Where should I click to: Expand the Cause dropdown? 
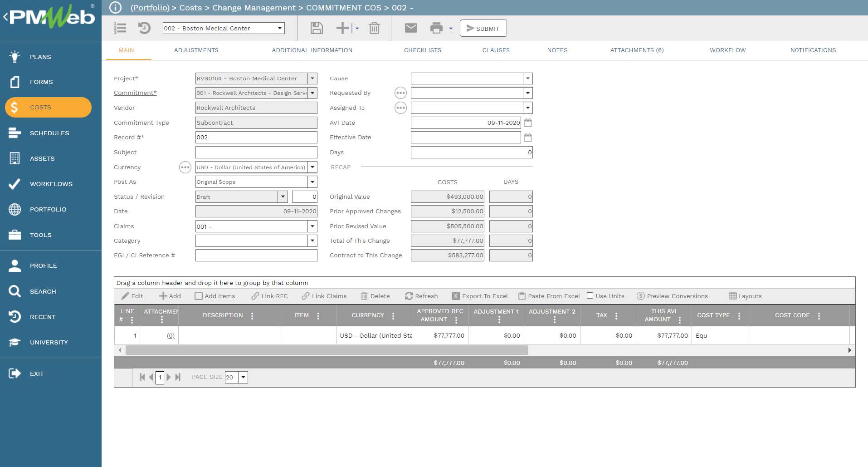point(528,79)
